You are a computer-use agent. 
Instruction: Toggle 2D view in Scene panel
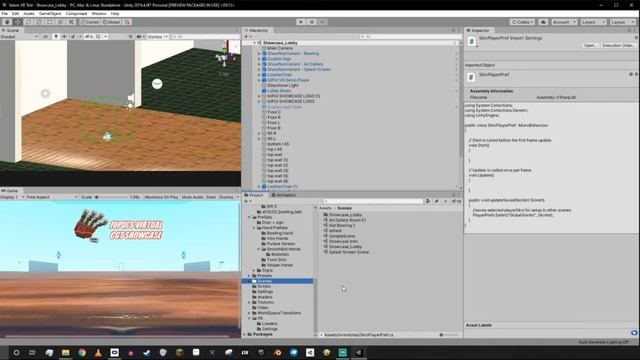46,37
